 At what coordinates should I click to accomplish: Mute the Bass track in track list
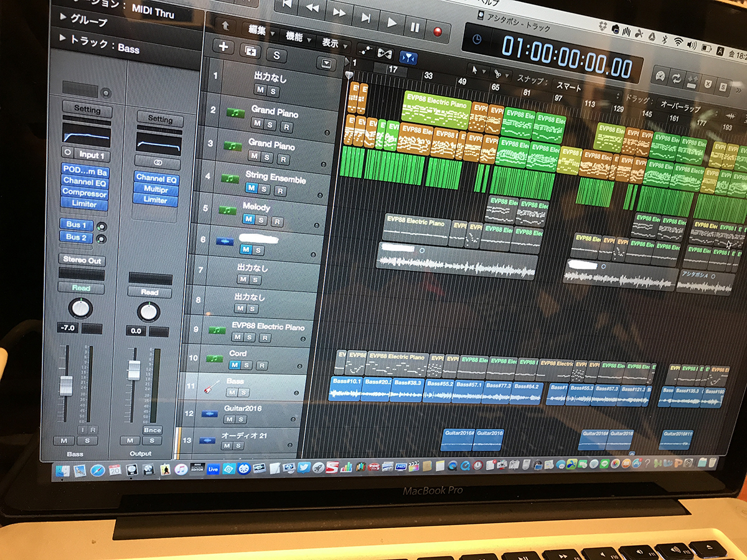(x=232, y=393)
